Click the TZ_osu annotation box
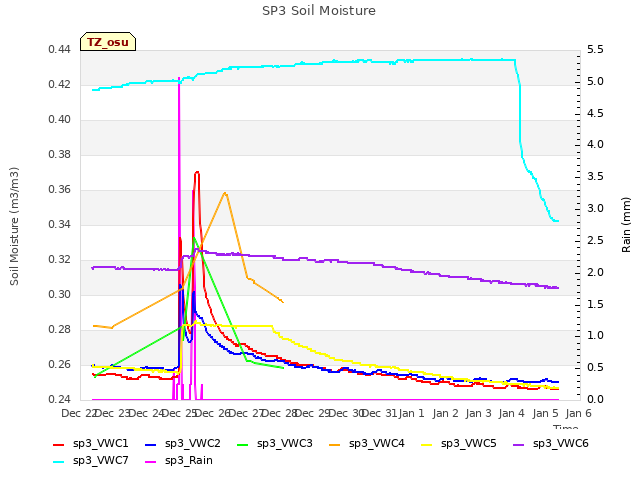Viewport: 640px width, 480px height. coord(108,42)
